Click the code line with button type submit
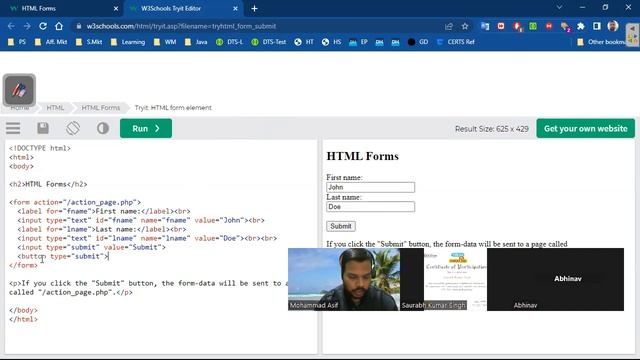640x360 pixels. coord(63,256)
